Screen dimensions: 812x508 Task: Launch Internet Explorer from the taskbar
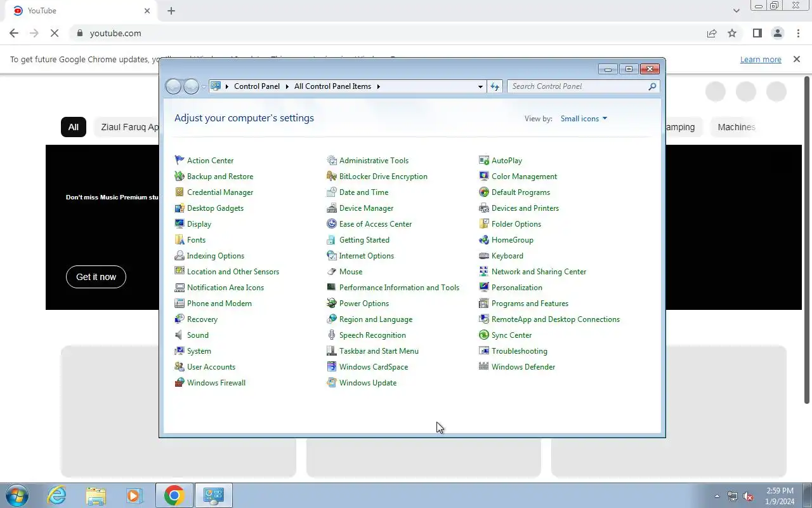(56, 495)
